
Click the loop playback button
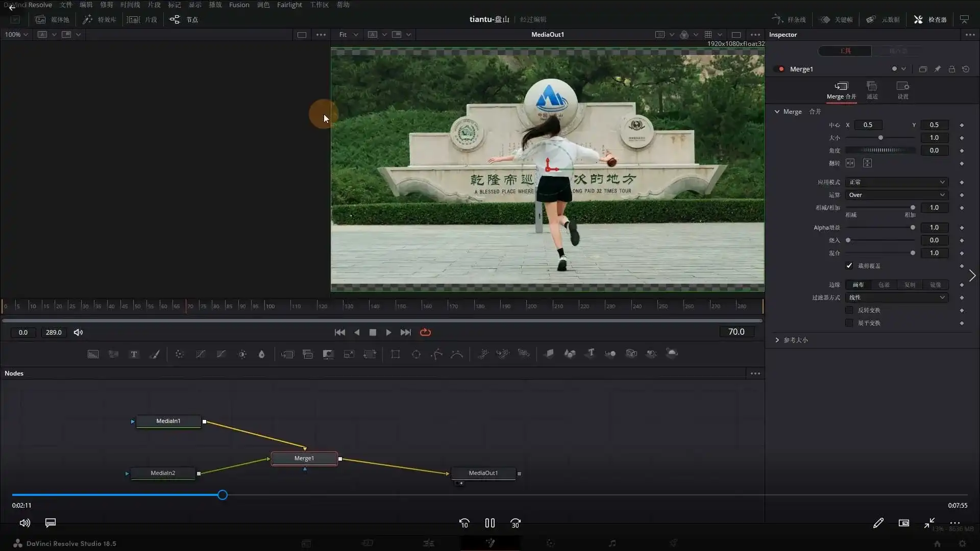pyautogui.click(x=425, y=332)
